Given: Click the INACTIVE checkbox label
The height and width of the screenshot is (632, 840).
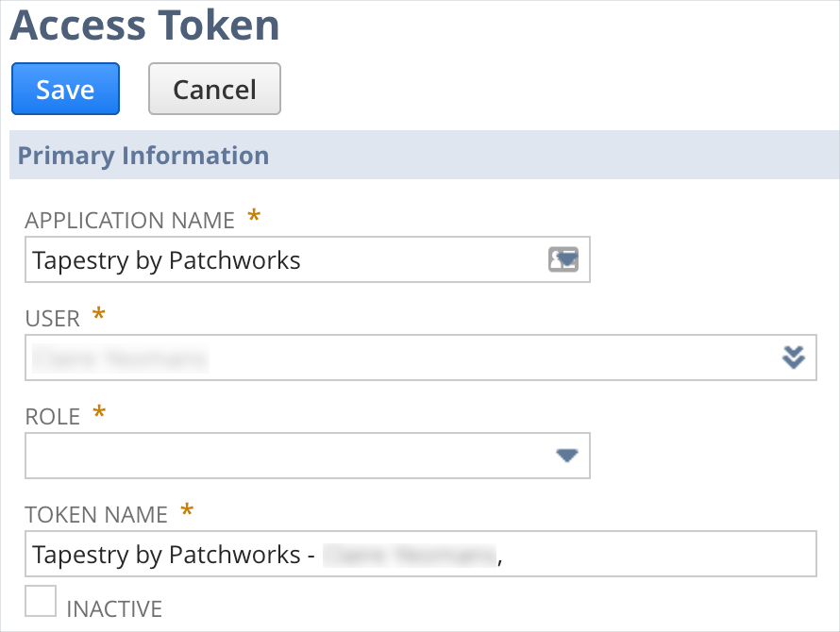Looking at the screenshot, I should tap(114, 608).
